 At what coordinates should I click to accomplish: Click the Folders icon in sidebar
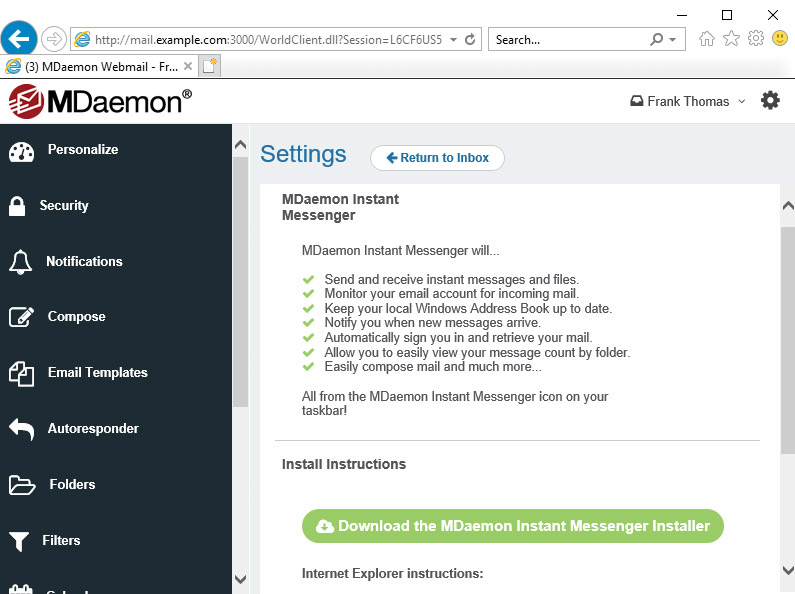22,485
